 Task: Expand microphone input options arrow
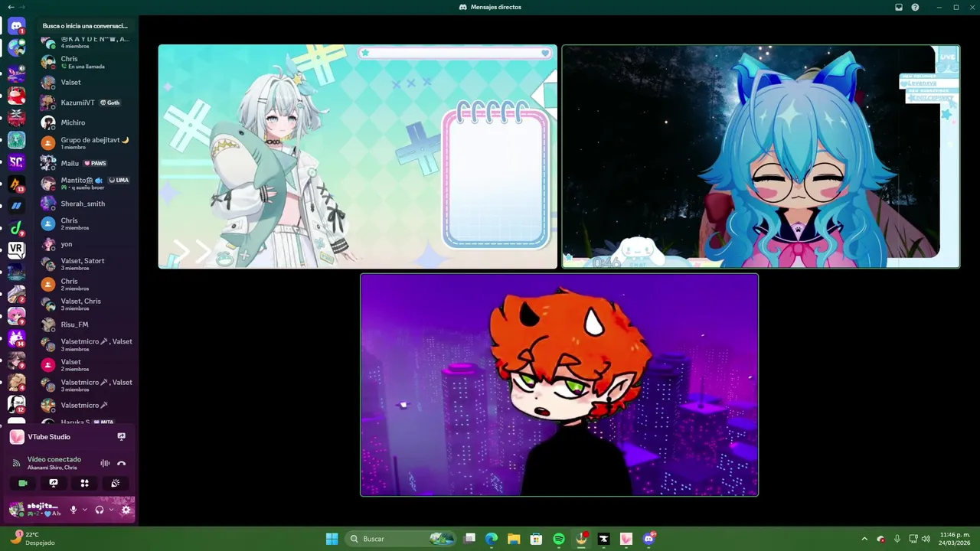coord(84,510)
